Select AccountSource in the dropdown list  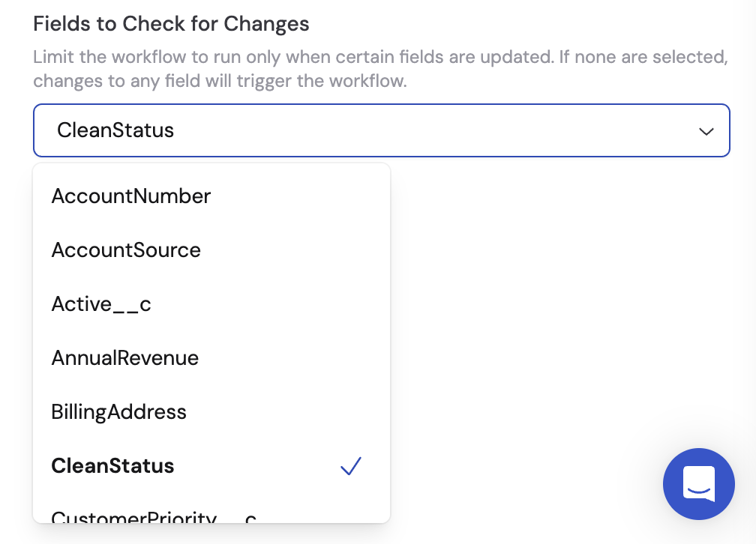[125, 250]
